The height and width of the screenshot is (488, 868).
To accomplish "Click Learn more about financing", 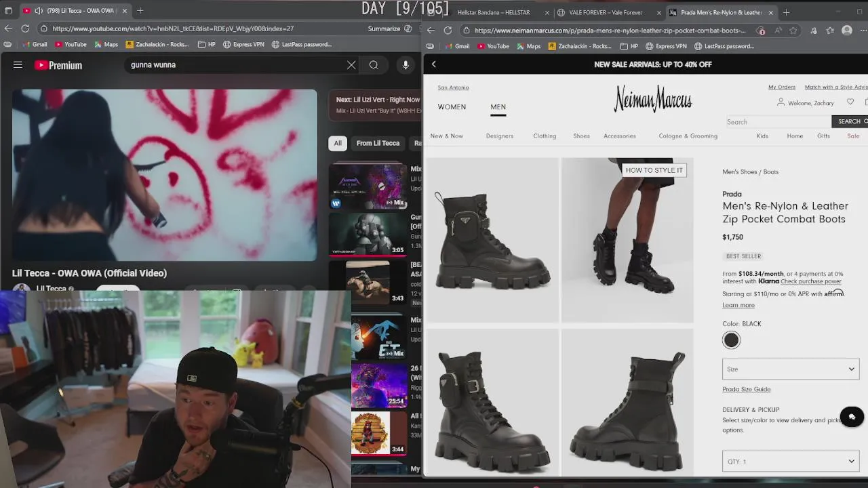I will pyautogui.click(x=738, y=306).
